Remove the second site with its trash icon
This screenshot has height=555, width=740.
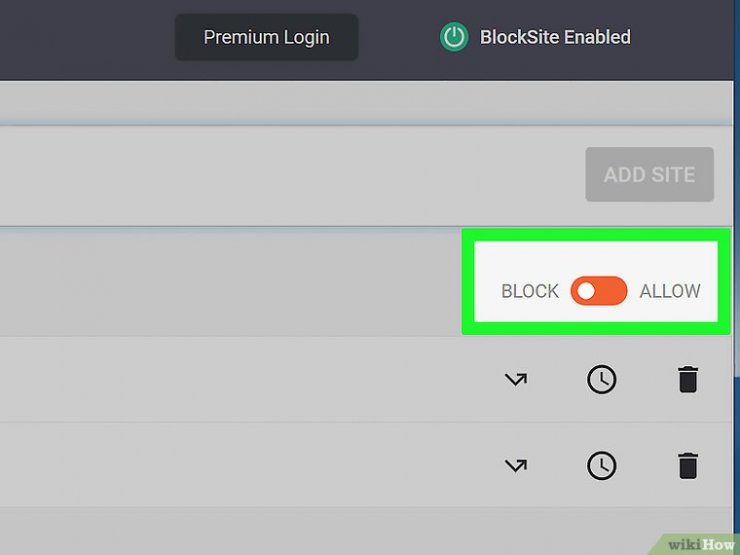(x=688, y=466)
